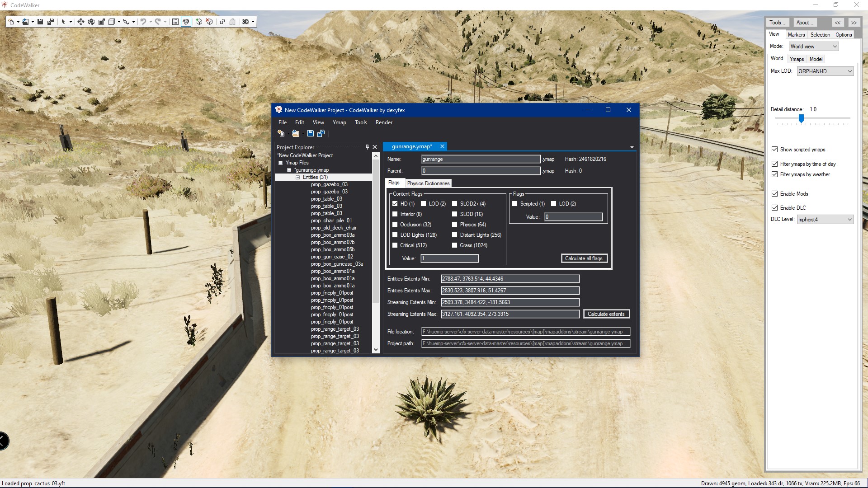Close the Project Explorer panel
868x488 pixels.
point(375,147)
